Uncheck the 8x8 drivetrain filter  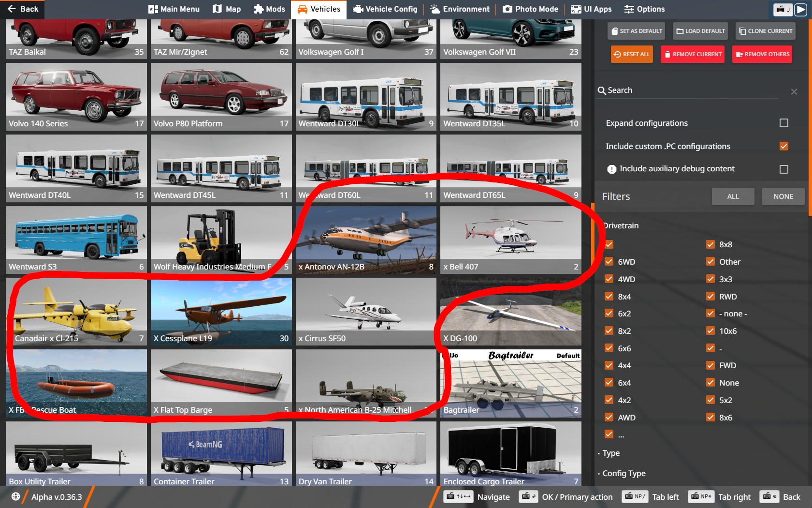pyautogui.click(x=710, y=244)
